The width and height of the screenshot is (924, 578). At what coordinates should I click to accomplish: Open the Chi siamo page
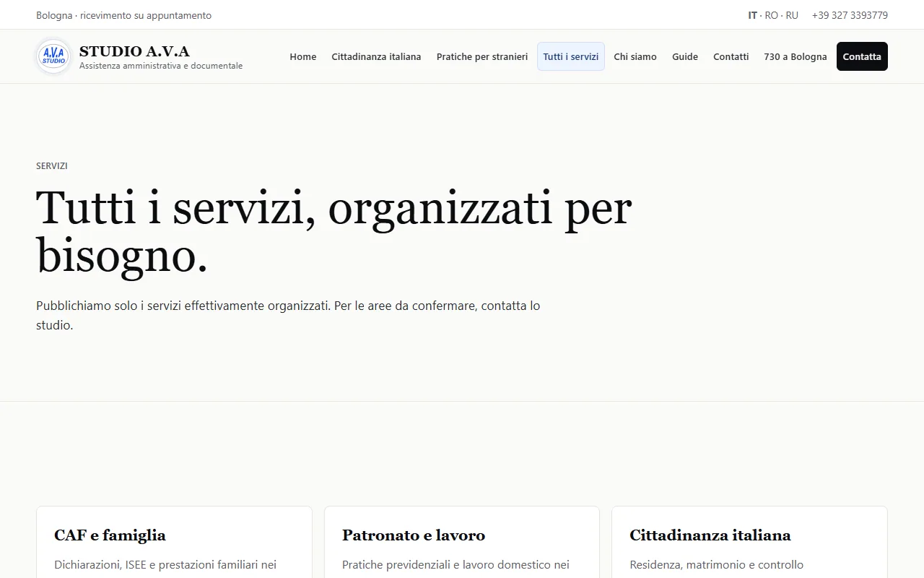point(635,56)
